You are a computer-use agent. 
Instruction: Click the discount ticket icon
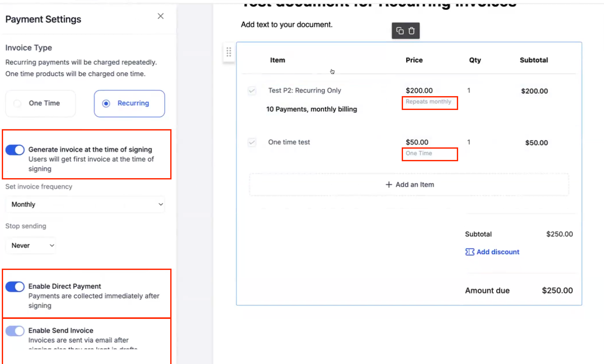coord(469,252)
